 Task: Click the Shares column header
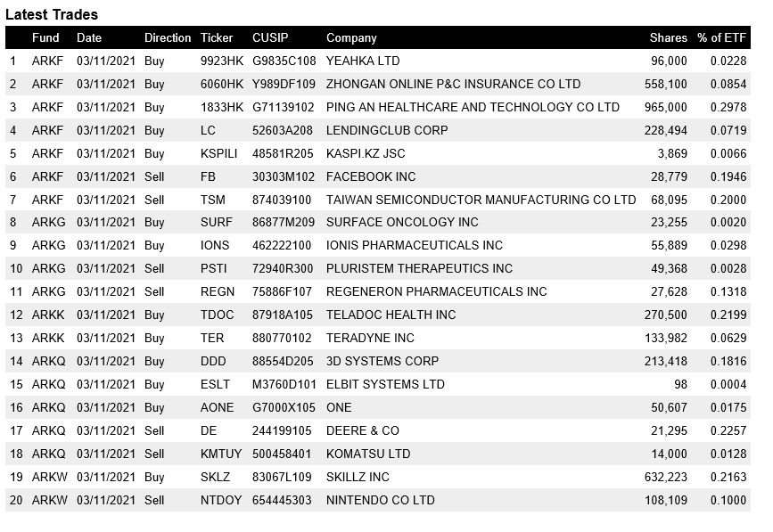668,38
